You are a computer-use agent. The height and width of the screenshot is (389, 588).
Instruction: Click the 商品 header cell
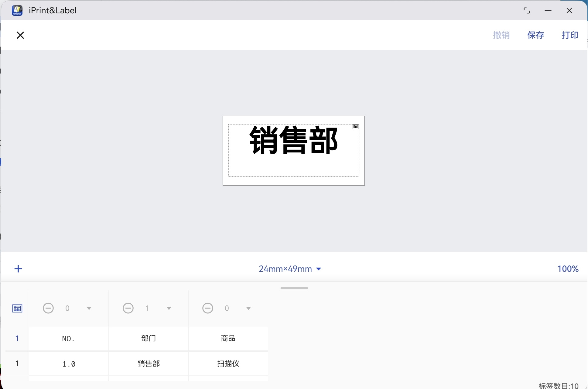pos(228,338)
